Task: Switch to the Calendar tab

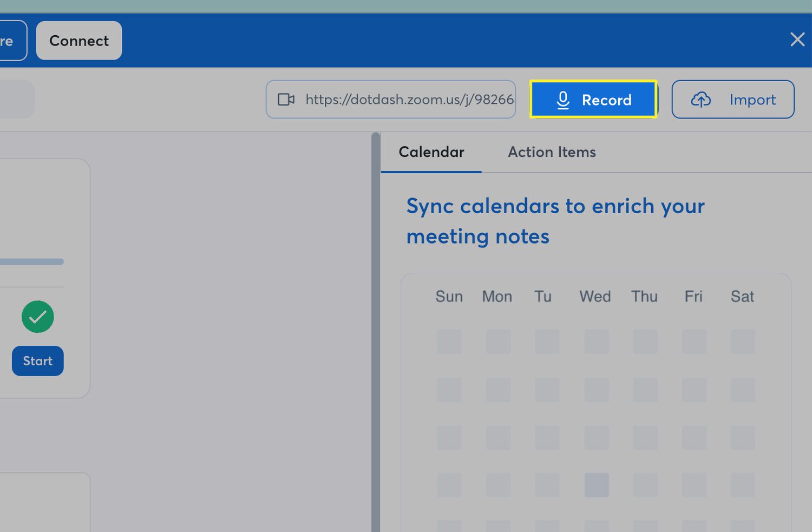Action: pyautogui.click(x=431, y=152)
